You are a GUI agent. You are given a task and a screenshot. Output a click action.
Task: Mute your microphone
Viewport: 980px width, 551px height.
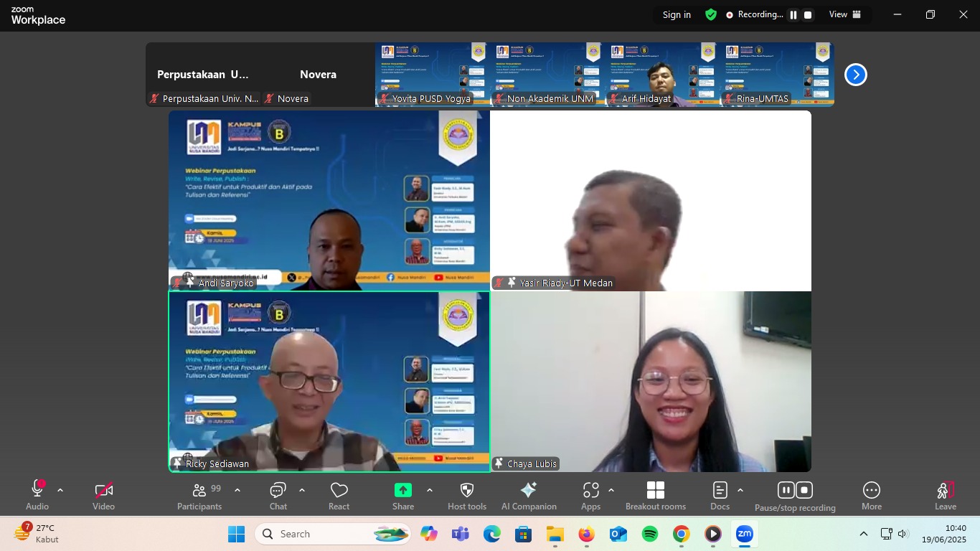37,495
